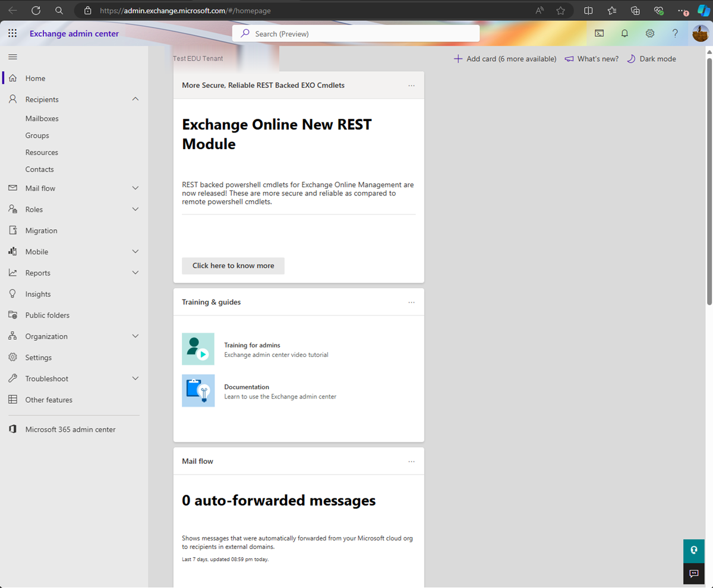Screen dimensions: 713x588
Task: Click the Settings gear icon in sidebar
Action: coord(12,358)
